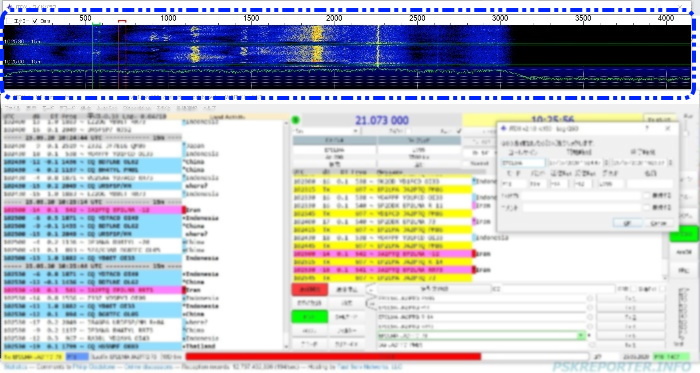The height and width of the screenshot is (373, 700).
Task: Click the callsign field in Log QSO dialog
Action: pyautogui.click(x=522, y=163)
